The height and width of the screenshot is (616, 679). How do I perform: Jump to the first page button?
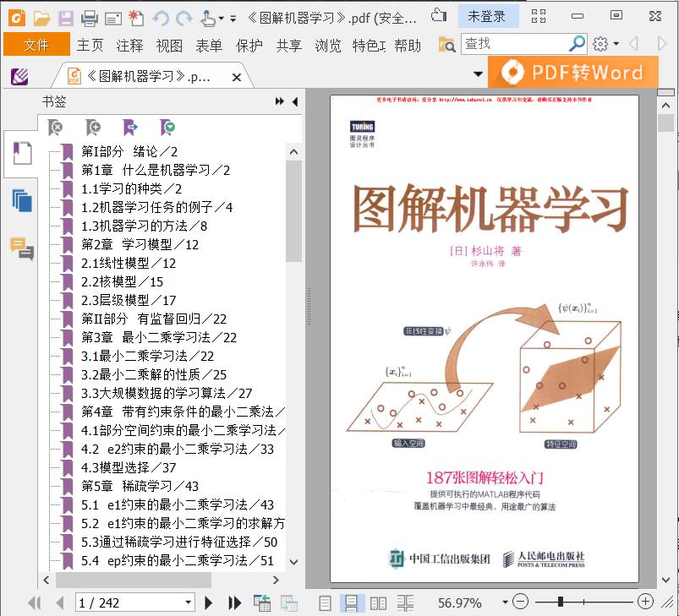point(34,602)
